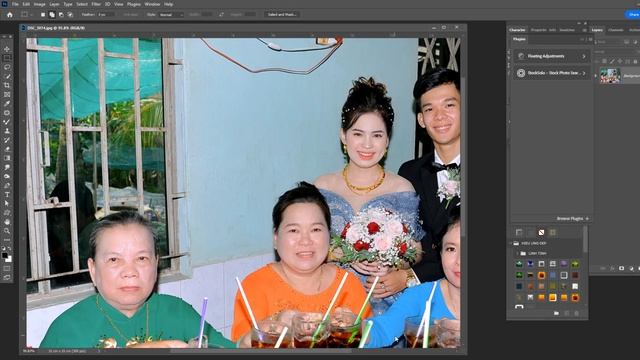
Task: Select the Hand tool
Action: coord(7,222)
